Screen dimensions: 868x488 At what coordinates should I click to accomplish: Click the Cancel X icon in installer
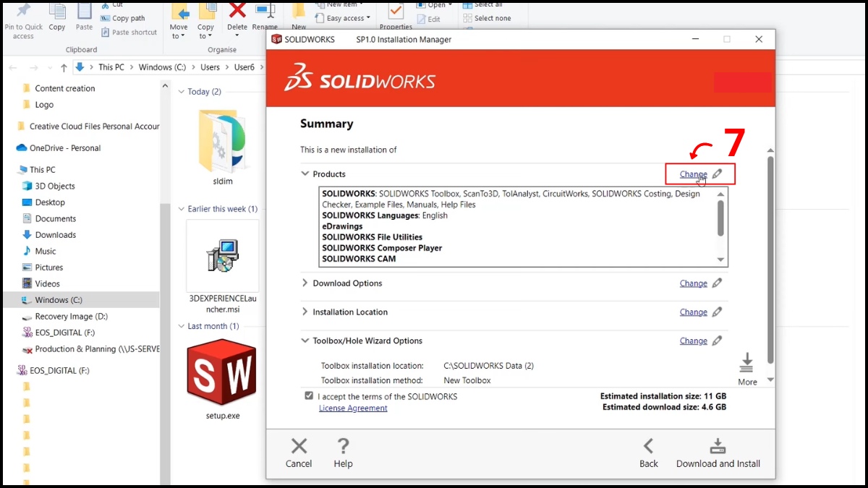coord(299,446)
